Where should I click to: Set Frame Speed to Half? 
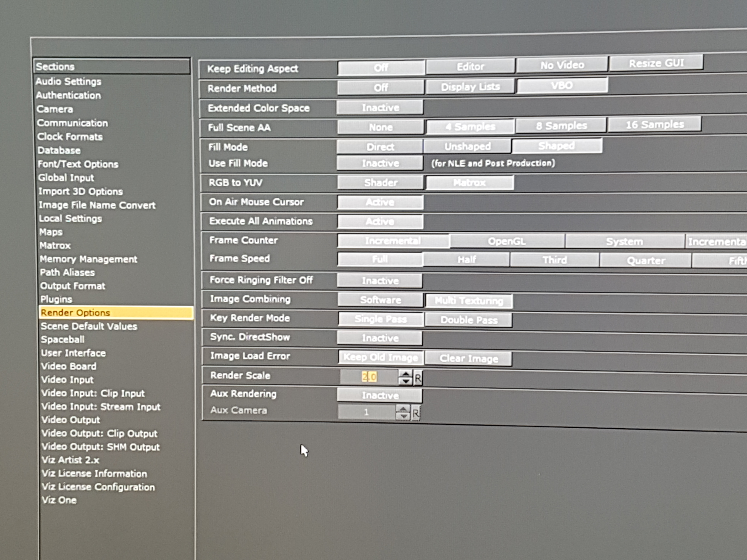click(466, 260)
